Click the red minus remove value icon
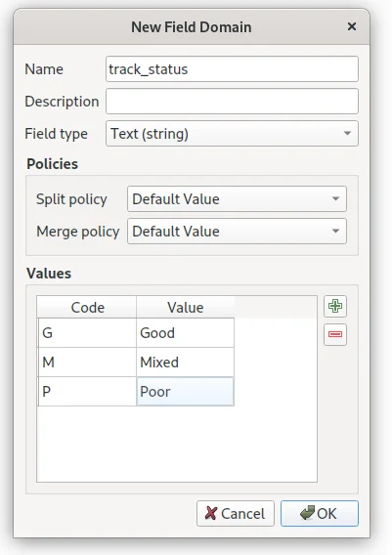This screenshot has height=555, width=392. pyautogui.click(x=335, y=334)
